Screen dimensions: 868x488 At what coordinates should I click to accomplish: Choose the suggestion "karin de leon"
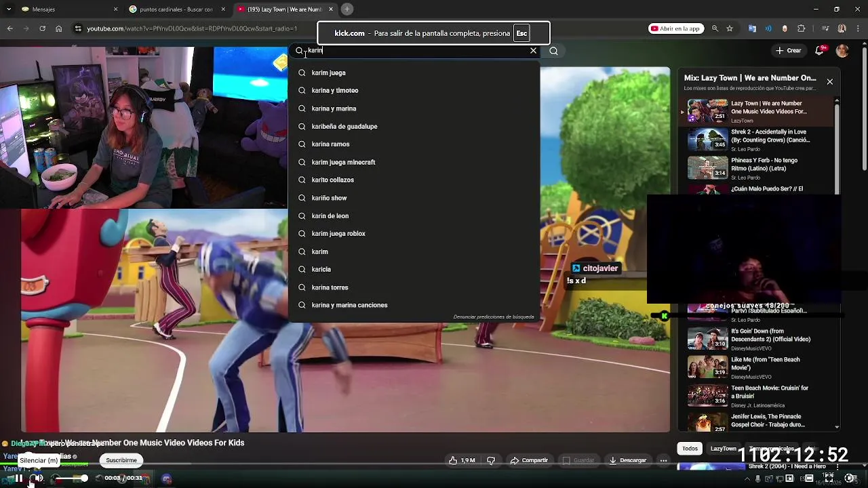[x=414, y=216]
